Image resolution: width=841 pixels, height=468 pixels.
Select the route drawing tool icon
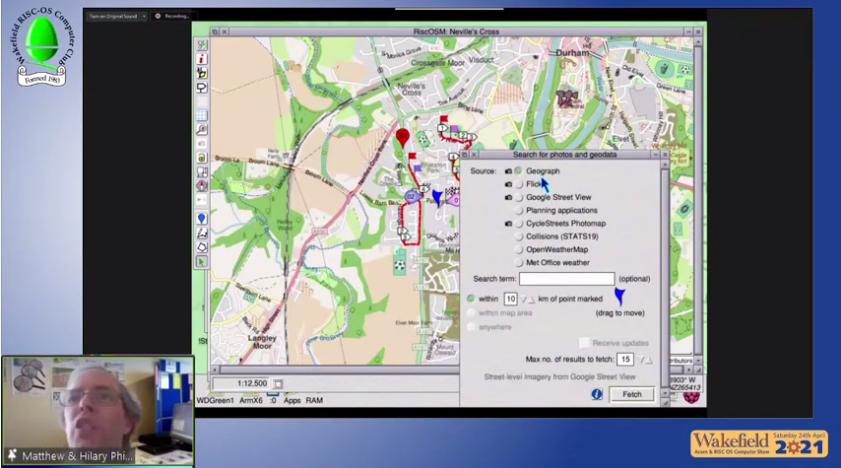[x=202, y=233]
